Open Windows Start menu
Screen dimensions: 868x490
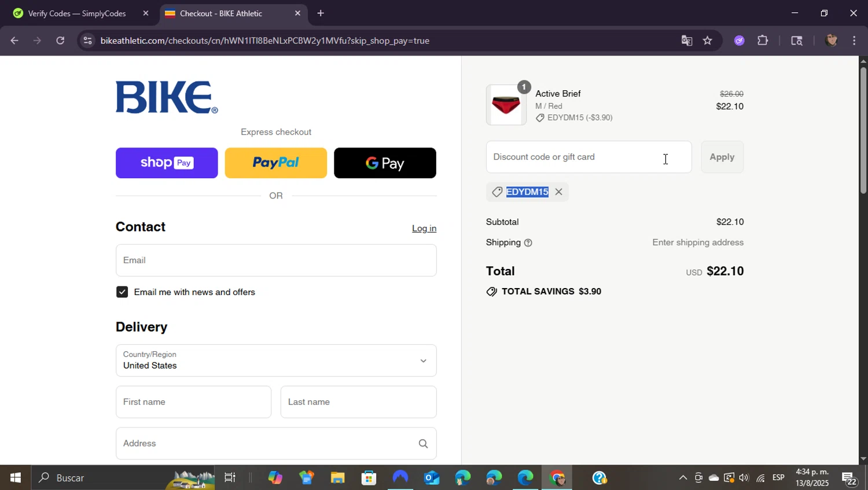point(15,478)
